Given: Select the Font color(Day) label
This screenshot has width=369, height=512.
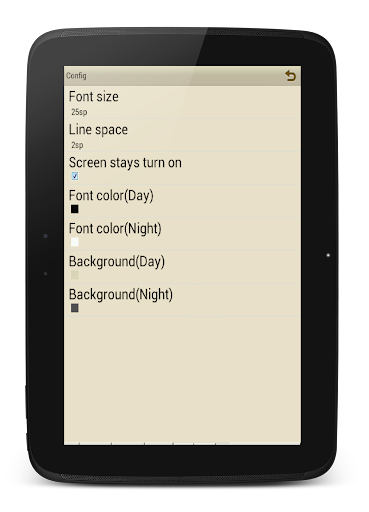Looking at the screenshot, I should click(x=111, y=196).
